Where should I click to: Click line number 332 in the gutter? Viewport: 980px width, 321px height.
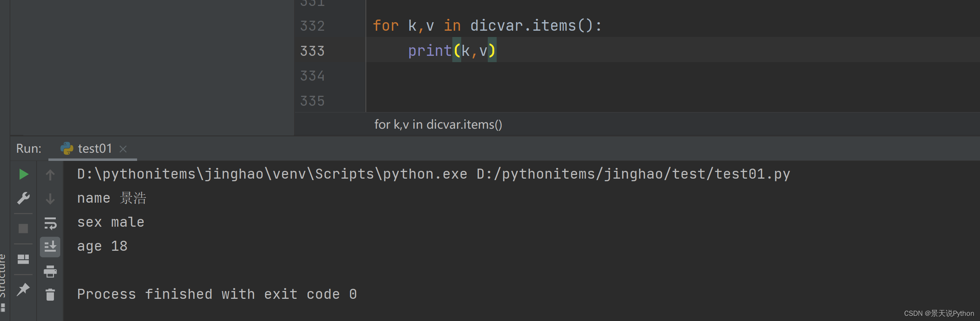click(312, 26)
